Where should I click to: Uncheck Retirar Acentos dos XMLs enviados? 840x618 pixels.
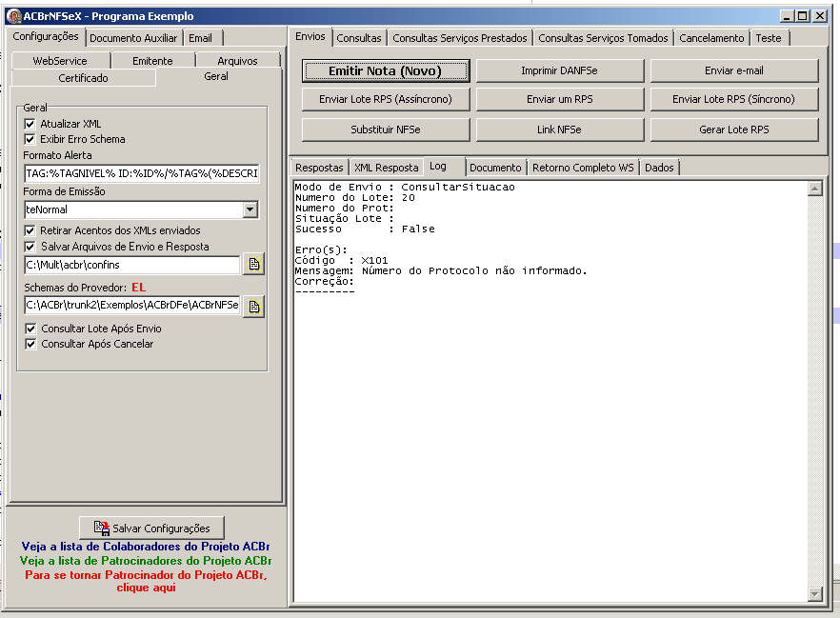[30, 230]
